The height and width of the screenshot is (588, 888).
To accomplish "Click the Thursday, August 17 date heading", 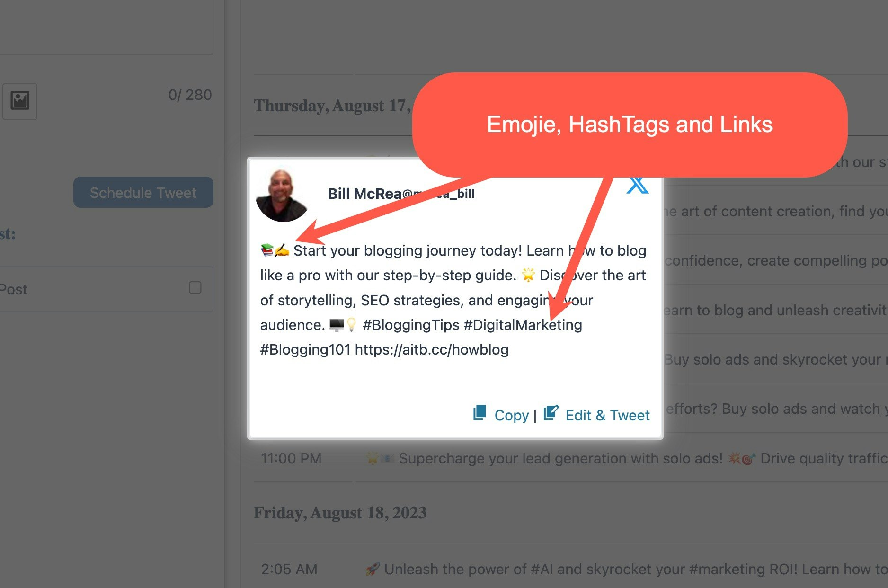I will (332, 106).
